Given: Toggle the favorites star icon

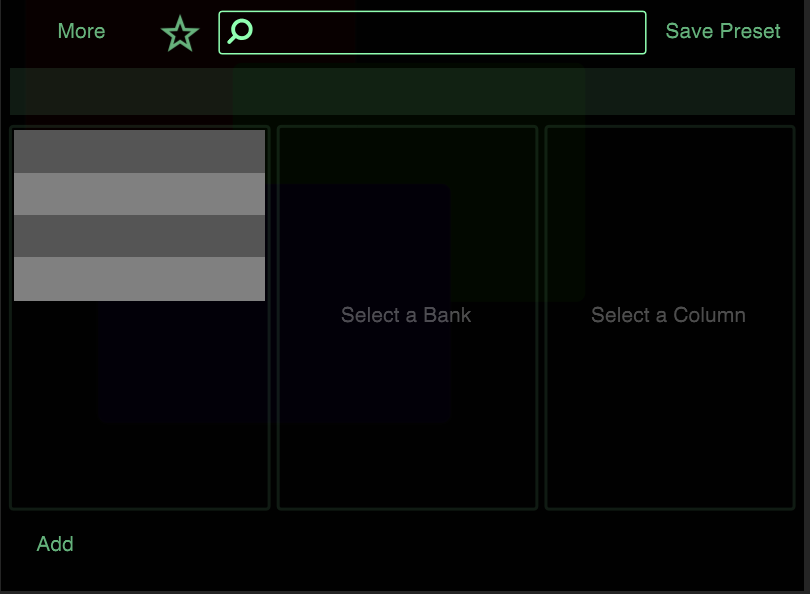Looking at the screenshot, I should [x=180, y=33].
